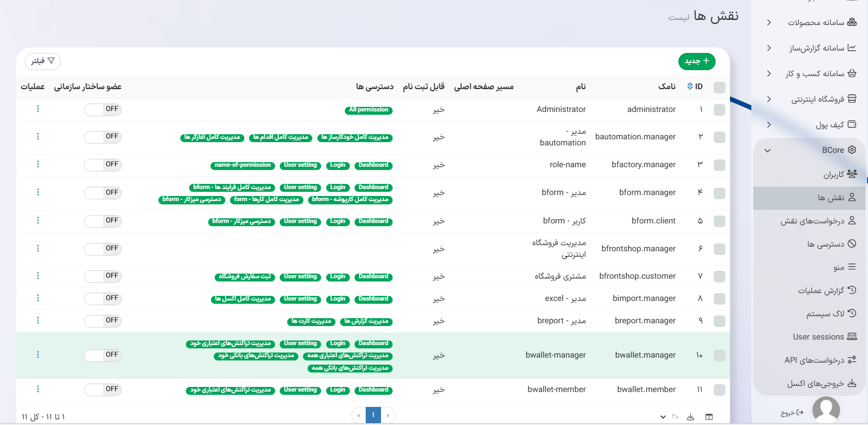Screen dimensions: 868x425
Task: Expand فروشگاه اینترنتی menu chevron
Action: pyautogui.click(x=769, y=99)
